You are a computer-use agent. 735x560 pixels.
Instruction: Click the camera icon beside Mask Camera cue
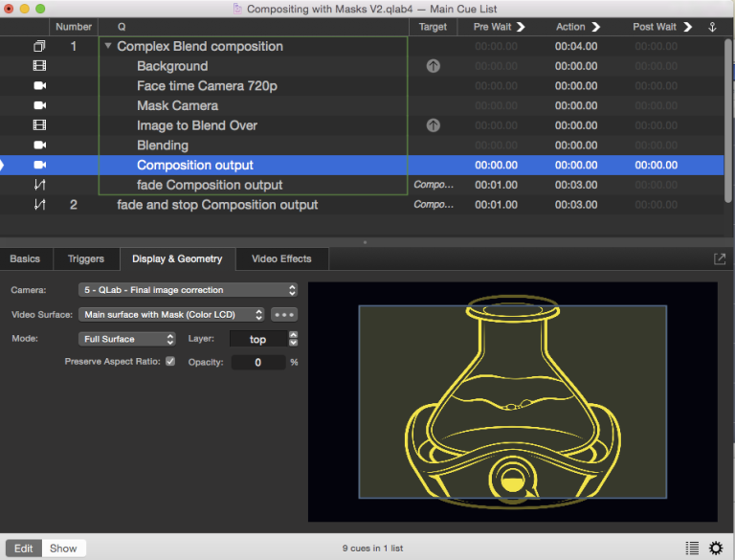[x=39, y=105]
